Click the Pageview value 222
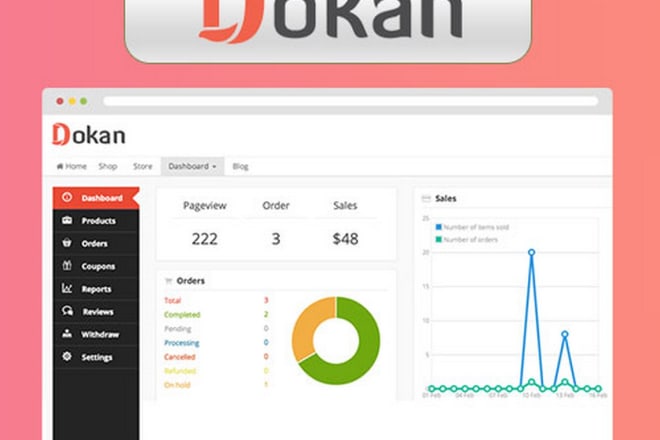This screenshot has height=440, width=660. tap(205, 239)
